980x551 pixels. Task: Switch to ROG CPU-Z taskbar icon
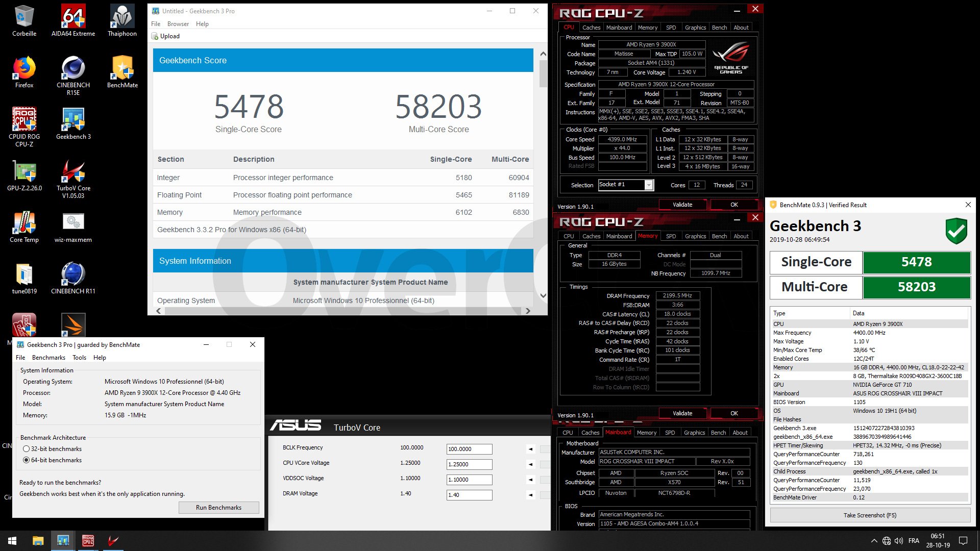pos(88,541)
